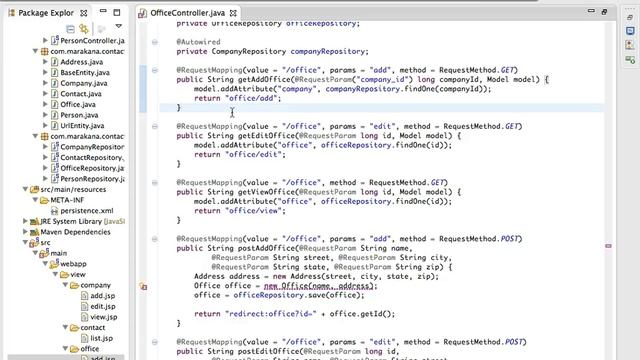Close the Package Explorer tab

pos(84,13)
